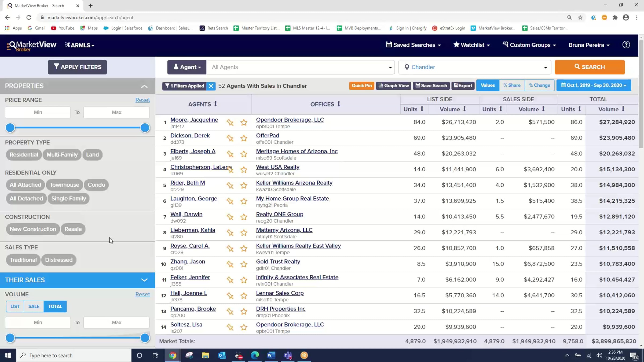Sort by offices column arrow
644x362 pixels.
(339, 104)
